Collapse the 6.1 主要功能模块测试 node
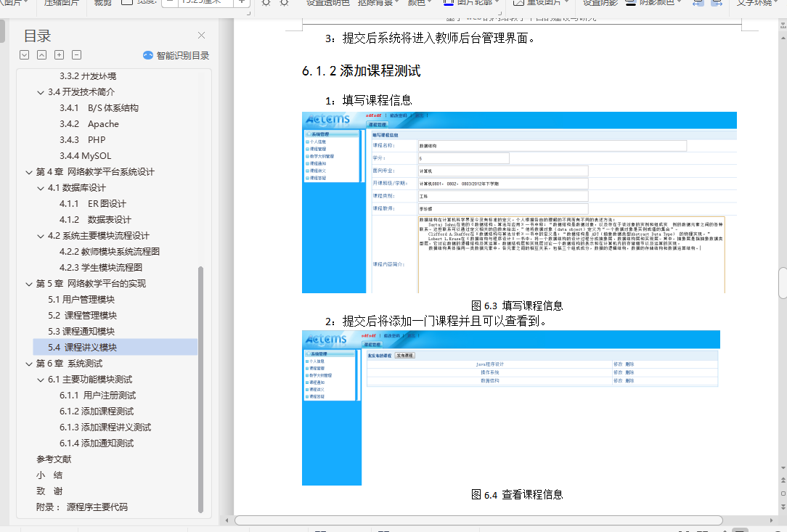This screenshot has height=532, width=787. click(x=41, y=380)
